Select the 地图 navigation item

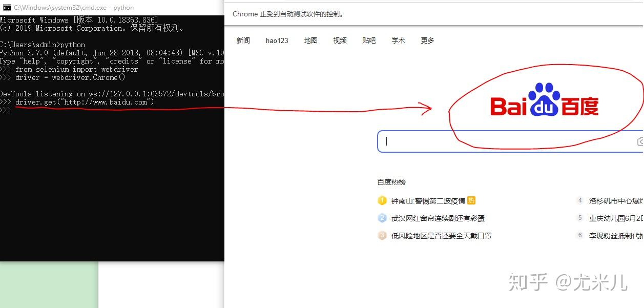click(310, 40)
